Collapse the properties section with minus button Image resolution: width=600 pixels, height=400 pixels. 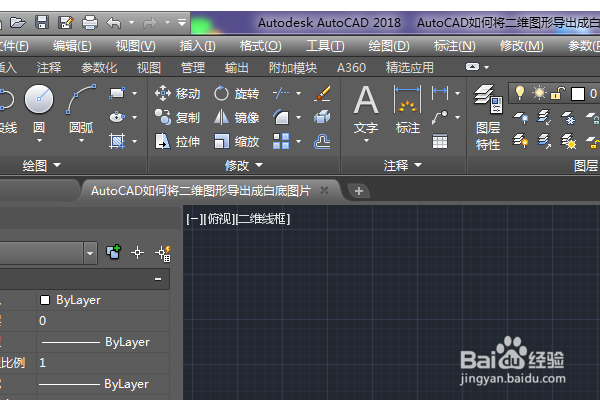(158, 279)
